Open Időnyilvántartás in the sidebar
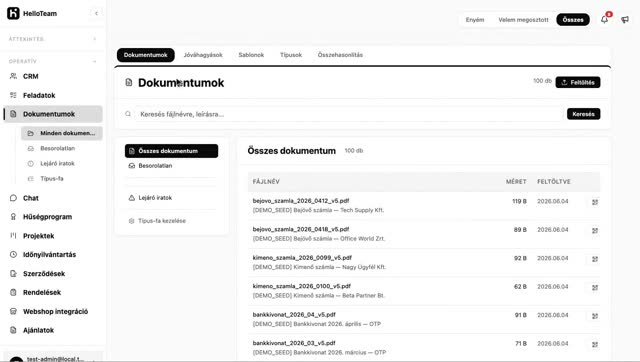The image size is (640, 362). coord(53,255)
